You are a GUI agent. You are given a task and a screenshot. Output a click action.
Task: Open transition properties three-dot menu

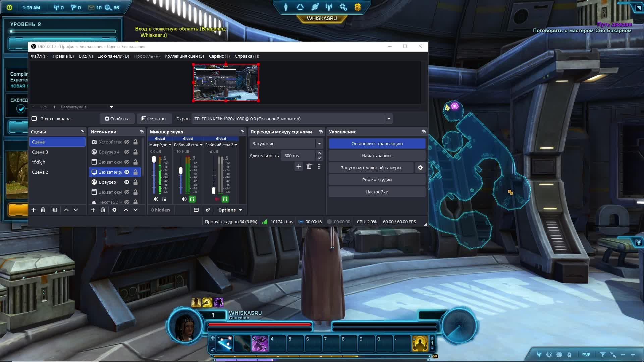click(x=319, y=166)
